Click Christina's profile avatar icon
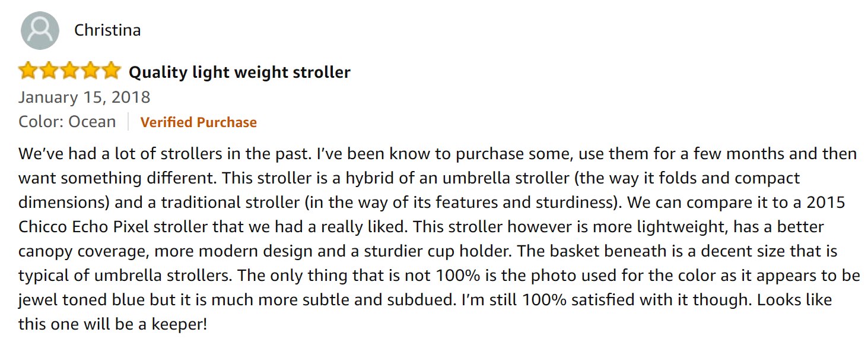The width and height of the screenshot is (868, 351). click(x=40, y=30)
